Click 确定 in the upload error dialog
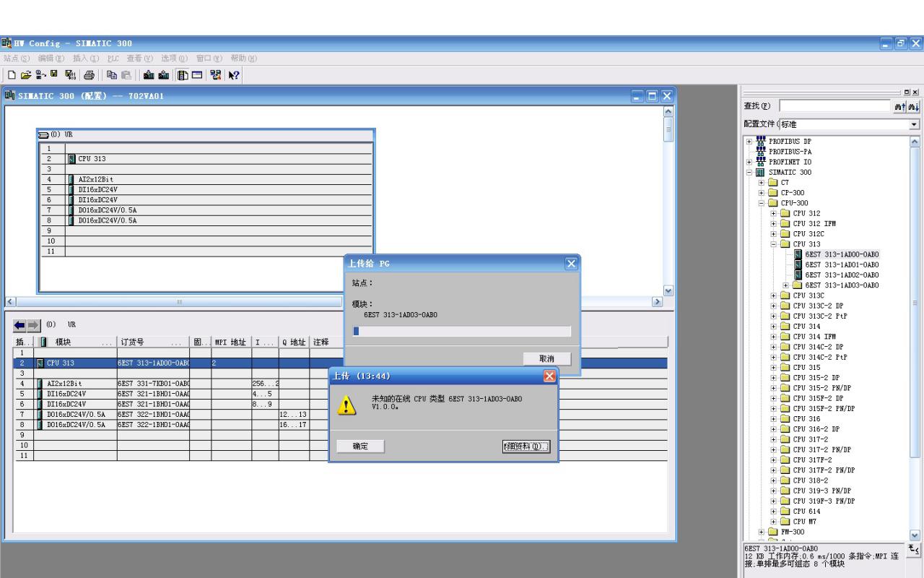Viewport: 924px width, 578px height. (x=360, y=447)
